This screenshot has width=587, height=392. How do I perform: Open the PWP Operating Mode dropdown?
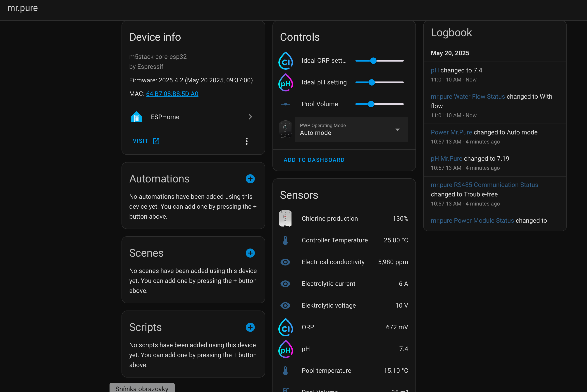click(351, 129)
